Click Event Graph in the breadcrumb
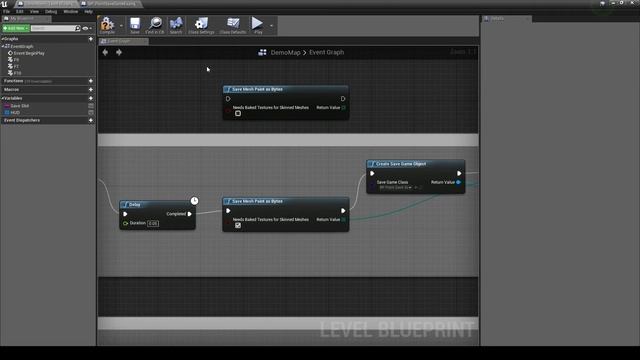This screenshot has height=360, width=640. tap(327, 52)
